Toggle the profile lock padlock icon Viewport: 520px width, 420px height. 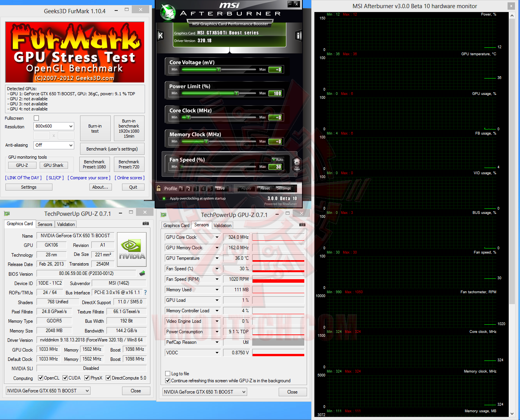(x=159, y=188)
